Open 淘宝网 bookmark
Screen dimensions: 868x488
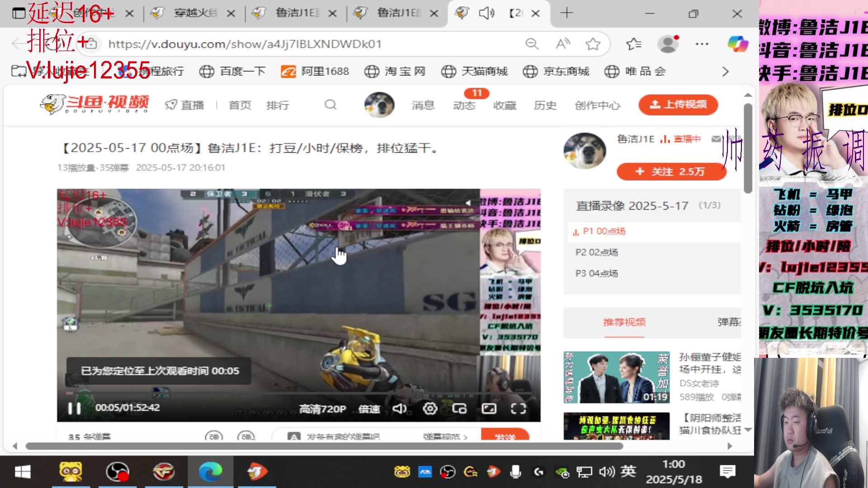(395, 71)
